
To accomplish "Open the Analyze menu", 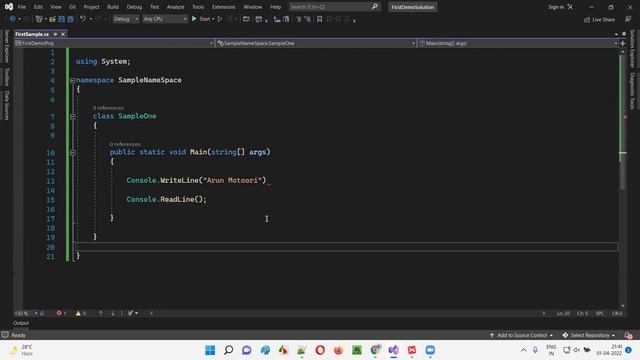I will (x=176, y=7).
